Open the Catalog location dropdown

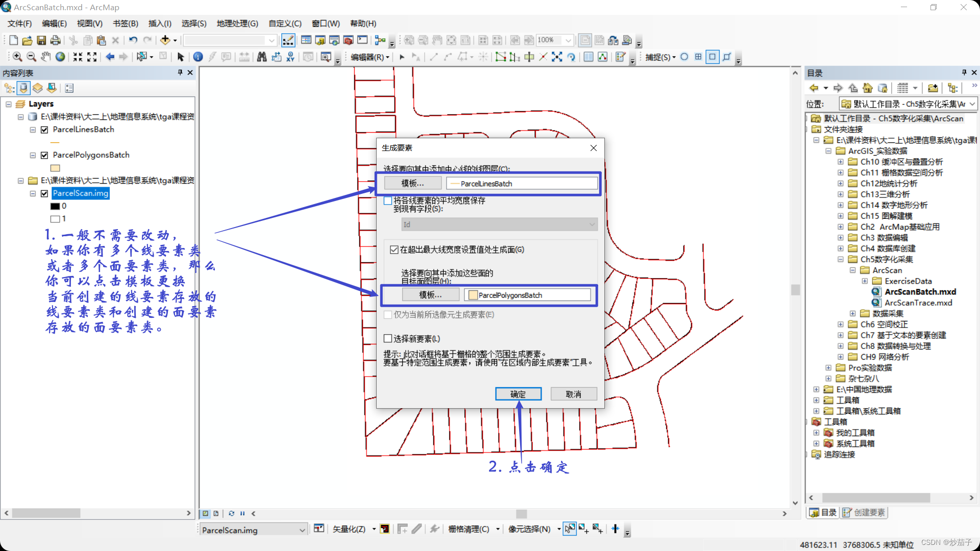tap(972, 104)
